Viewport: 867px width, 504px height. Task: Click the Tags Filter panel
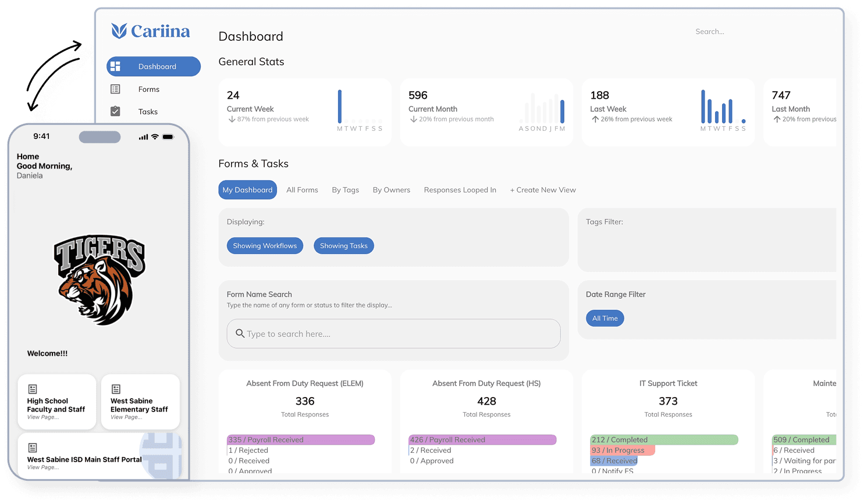707,240
